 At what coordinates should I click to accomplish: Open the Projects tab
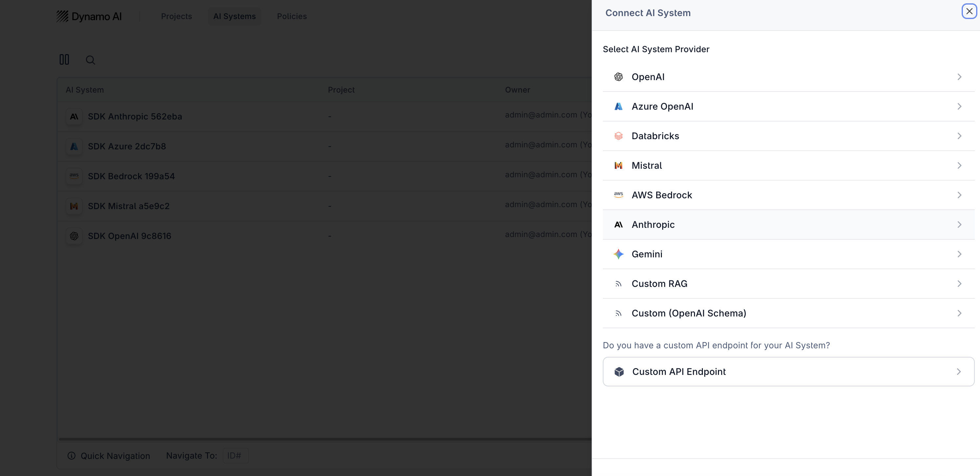176,16
